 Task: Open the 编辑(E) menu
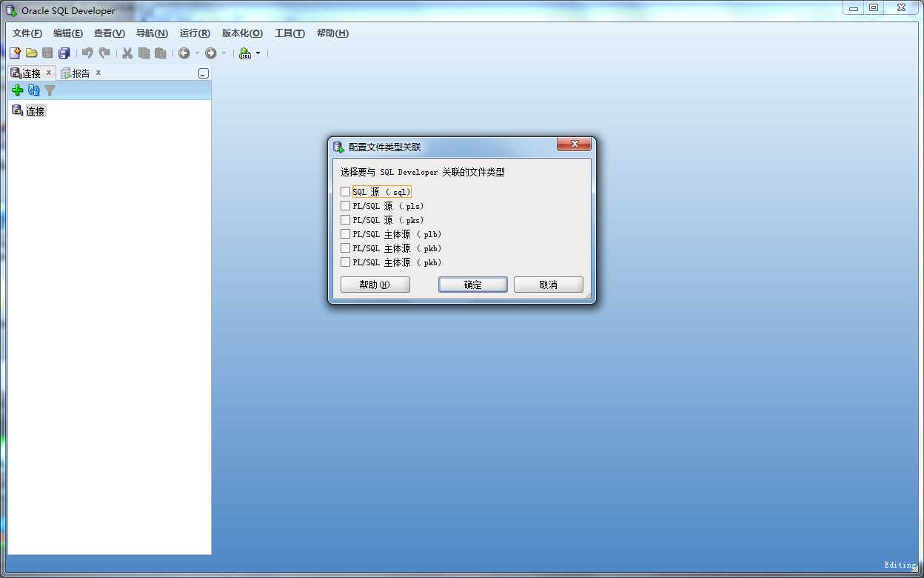pyautogui.click(x=68, y=33)
